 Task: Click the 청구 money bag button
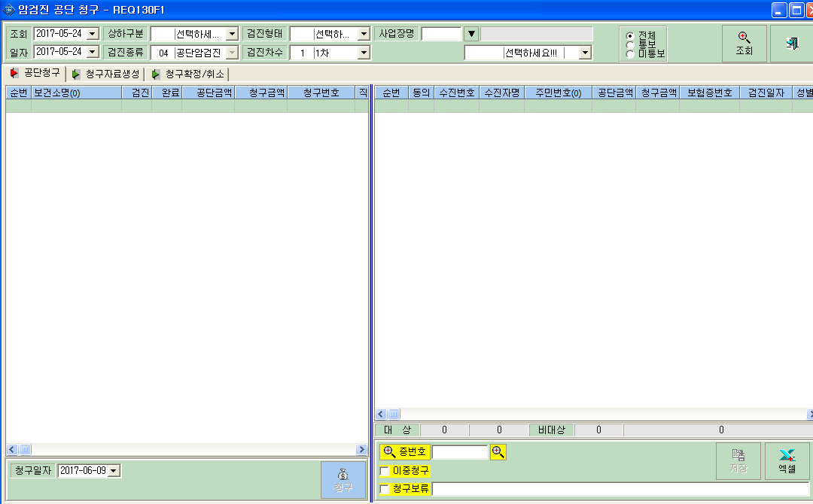click(343, 480)
